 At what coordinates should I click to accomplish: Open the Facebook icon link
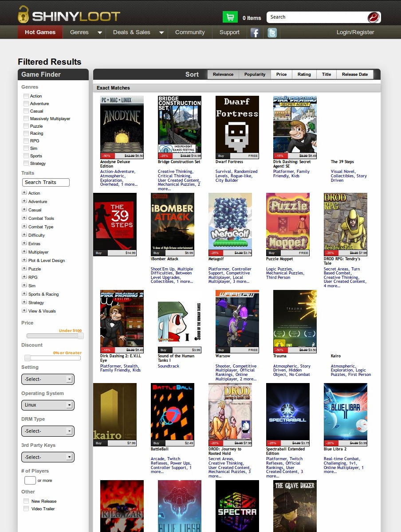[x=255, y=32]
